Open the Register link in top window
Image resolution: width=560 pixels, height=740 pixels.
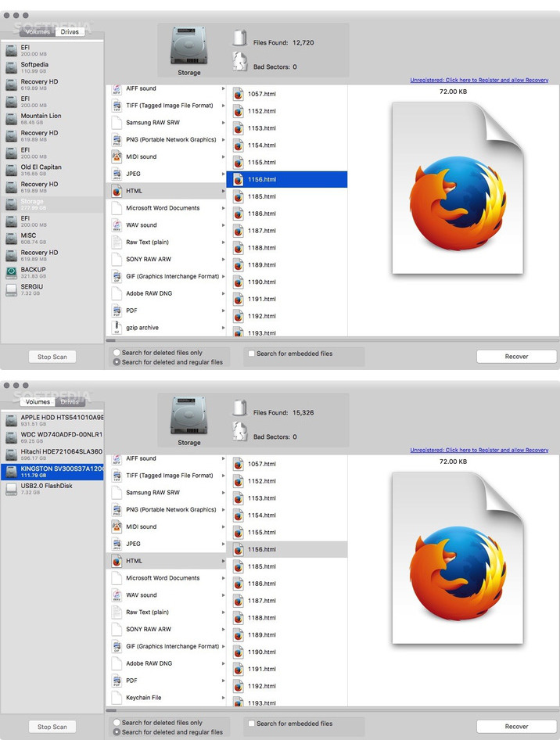[479, 80]
